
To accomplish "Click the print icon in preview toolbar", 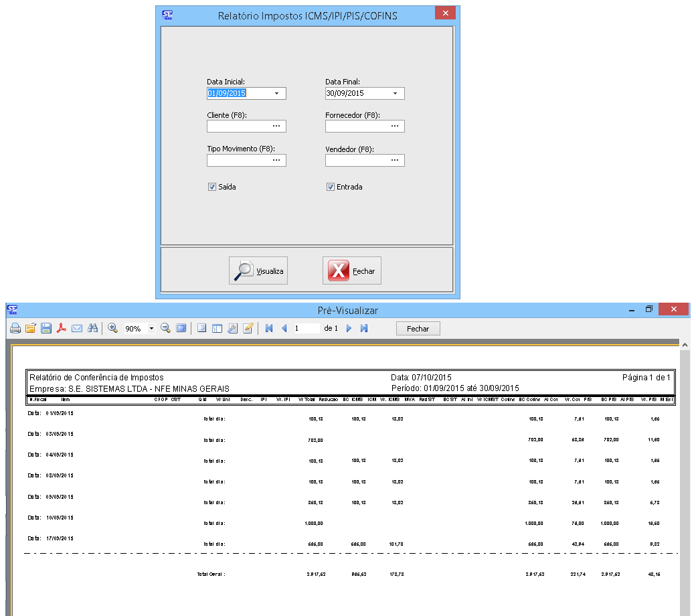I will pos(15,329).
